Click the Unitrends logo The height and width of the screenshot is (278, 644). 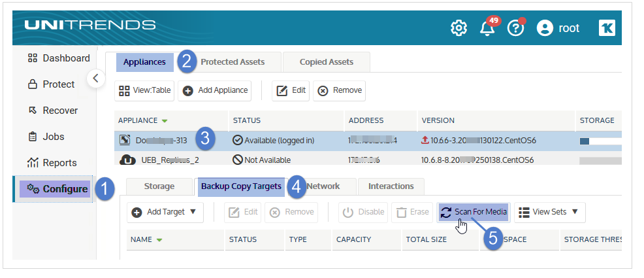[x=89, y=25]
